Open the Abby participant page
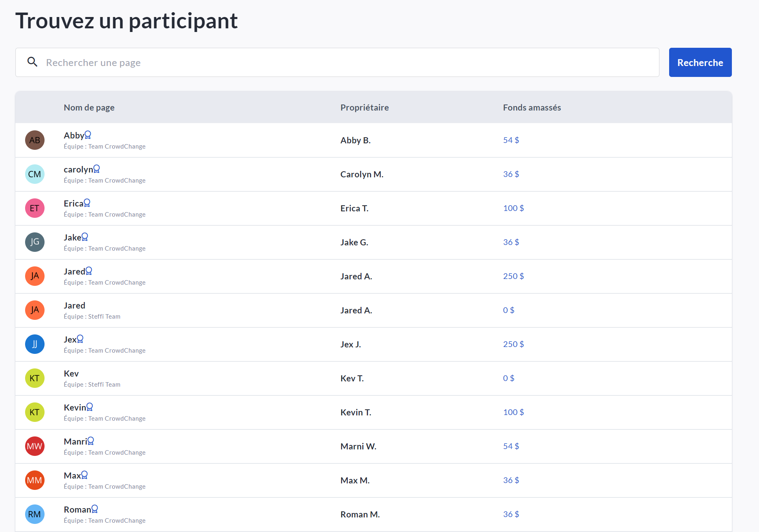 point(74,136)
